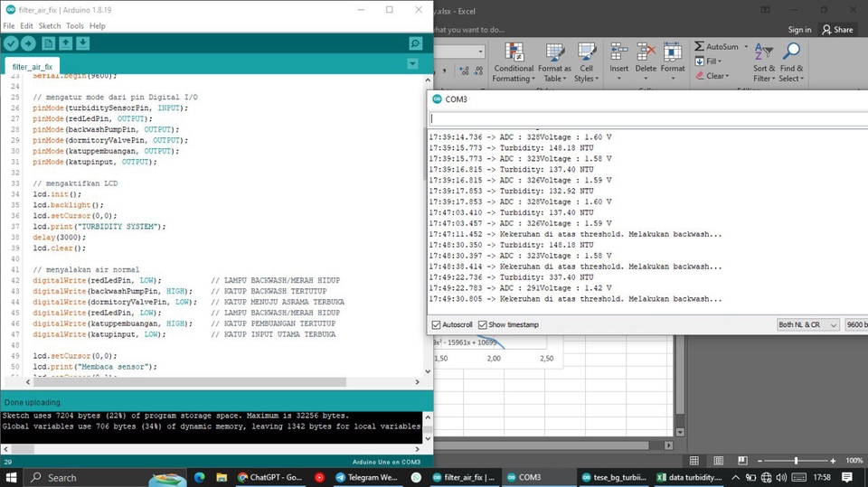Open Excel number format combo box dropdown
868x487 pixels.
[x=480, y=52]
